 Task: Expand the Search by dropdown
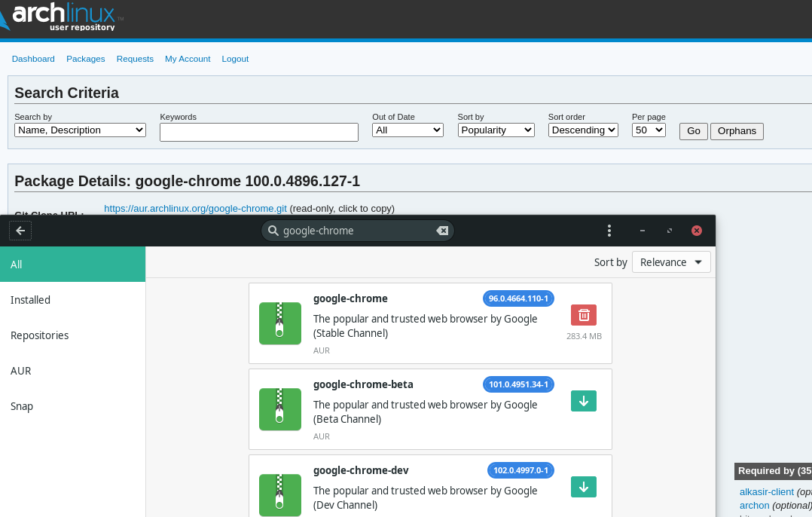click(x=80, y=130)
